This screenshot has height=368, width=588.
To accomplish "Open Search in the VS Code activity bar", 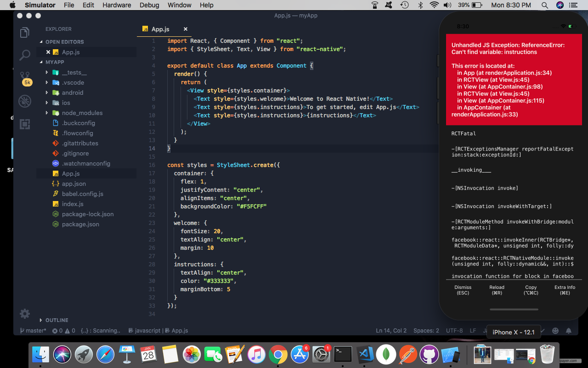I will pos(24,55).
